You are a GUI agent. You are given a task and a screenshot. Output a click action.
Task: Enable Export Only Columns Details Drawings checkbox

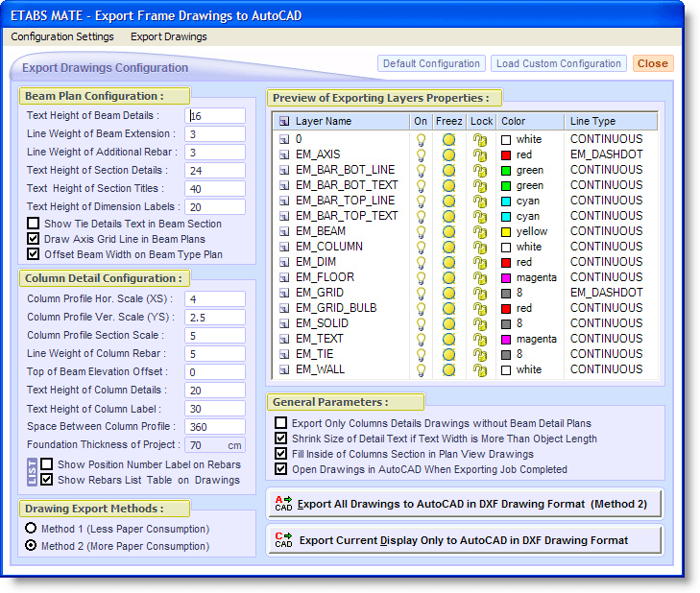click(x=280, y=423)
